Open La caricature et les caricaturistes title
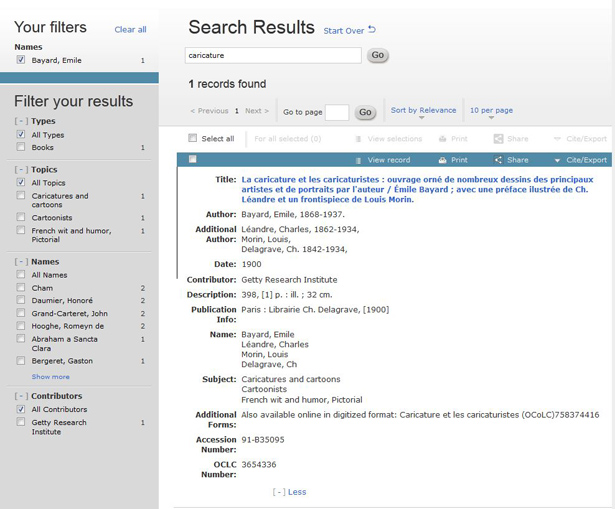615x509 pixels. pyautogui.click(x=417, y=189)
